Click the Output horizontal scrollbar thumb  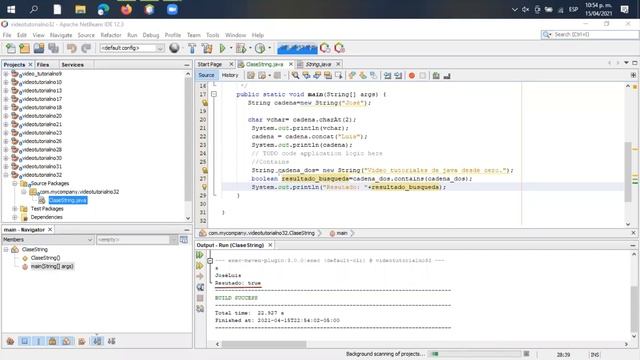pyautogui.click(x=264, y=344)
